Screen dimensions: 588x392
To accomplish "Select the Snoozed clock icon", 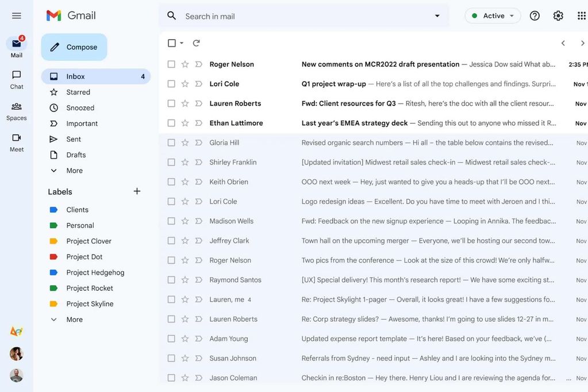I will 53,107.
